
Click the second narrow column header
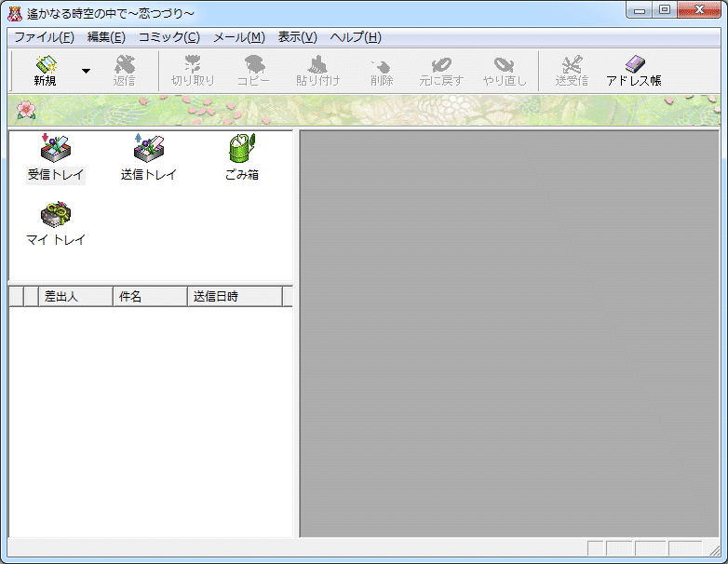[x=31, y=297]
